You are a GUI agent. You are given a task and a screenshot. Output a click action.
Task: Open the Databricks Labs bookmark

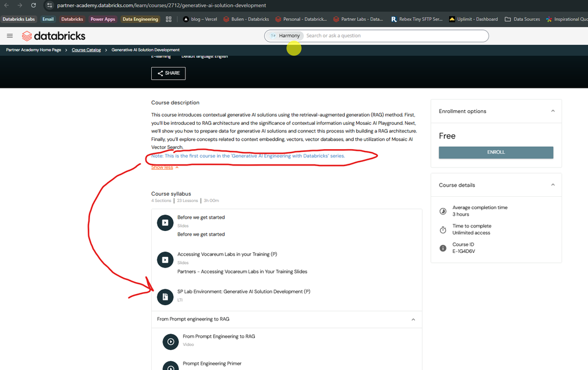point(19,19)
